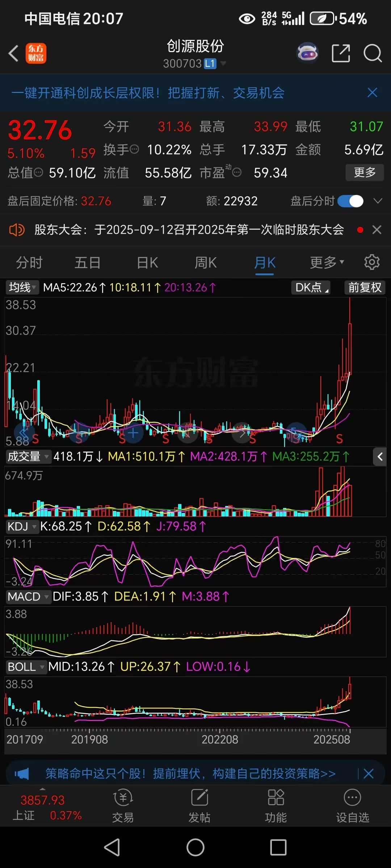Collapse the side panel arrow near volume

pos(380,457)
